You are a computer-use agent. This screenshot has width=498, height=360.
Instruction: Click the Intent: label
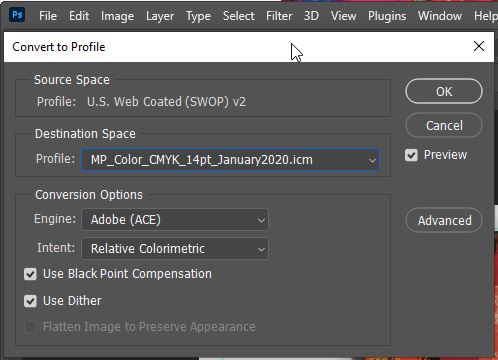(x=56, y=248)
